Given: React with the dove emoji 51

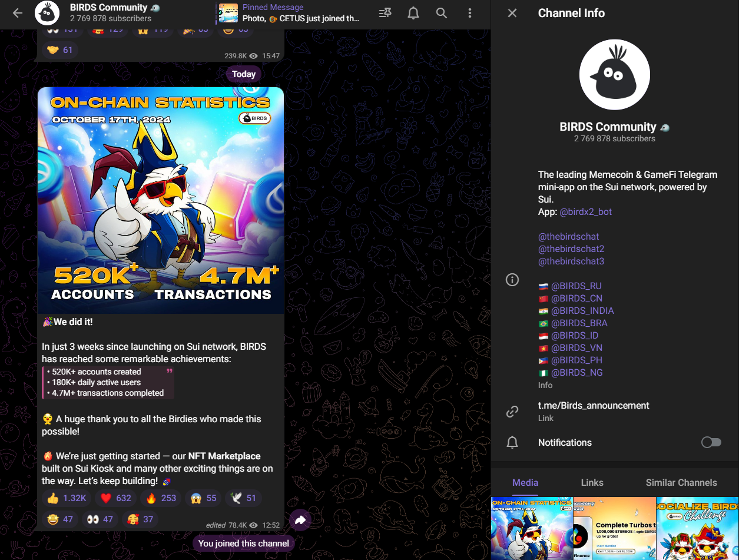Looking at the screenshot, I should [243, 498].
